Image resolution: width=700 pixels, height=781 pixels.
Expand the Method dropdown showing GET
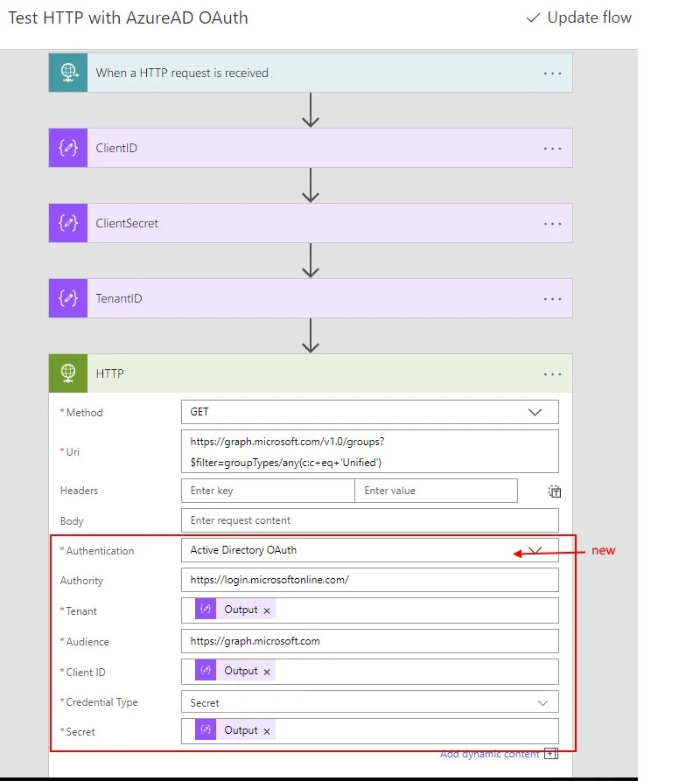coord(535,412)
